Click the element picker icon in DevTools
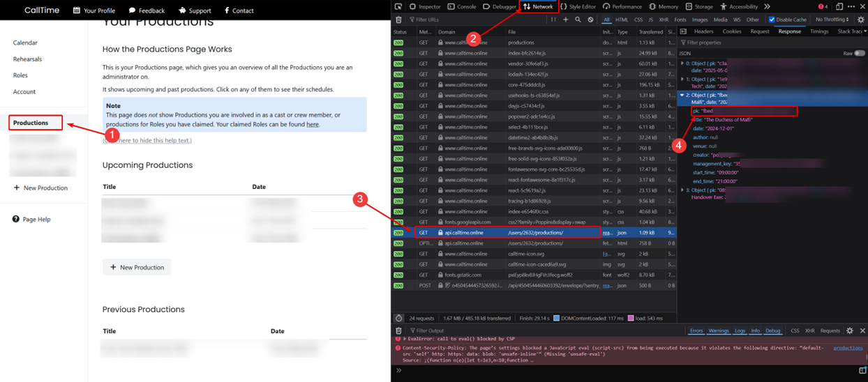Screen dimensions: 868x382 (398, 7)
